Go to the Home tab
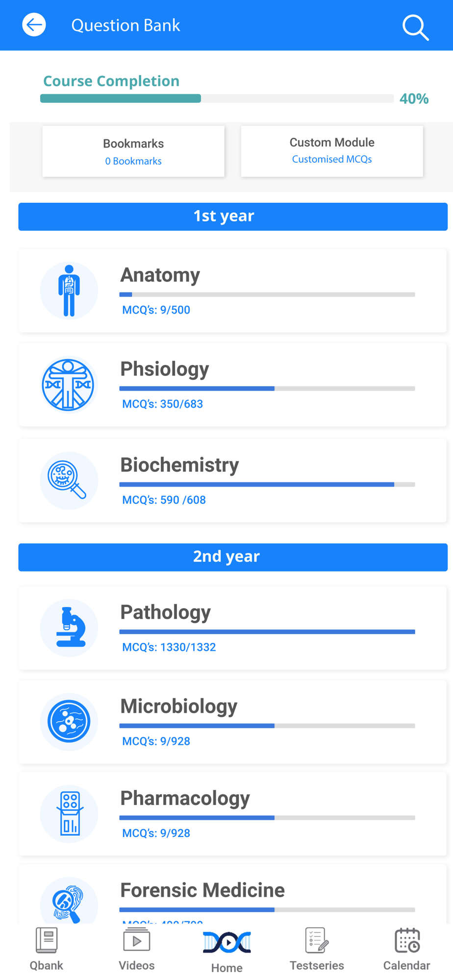The height and width of the screenshot is (980, 453). tap(227, 951)
